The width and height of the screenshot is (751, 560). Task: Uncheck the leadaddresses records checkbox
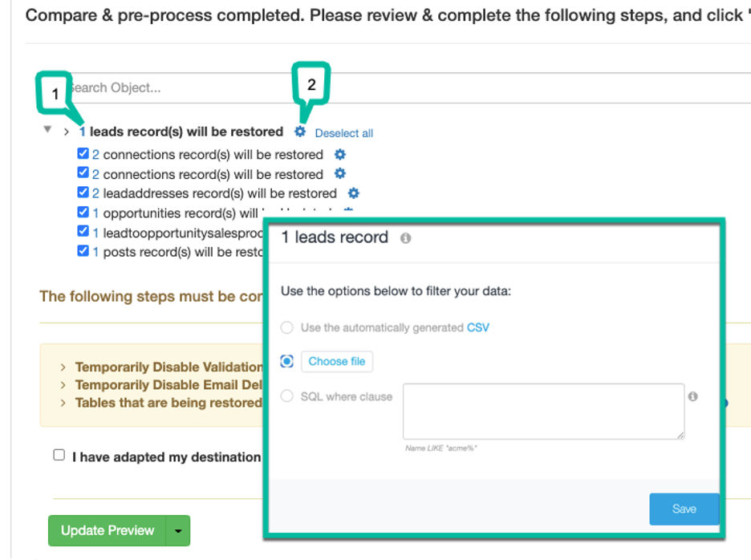click(x=83, y=192)
